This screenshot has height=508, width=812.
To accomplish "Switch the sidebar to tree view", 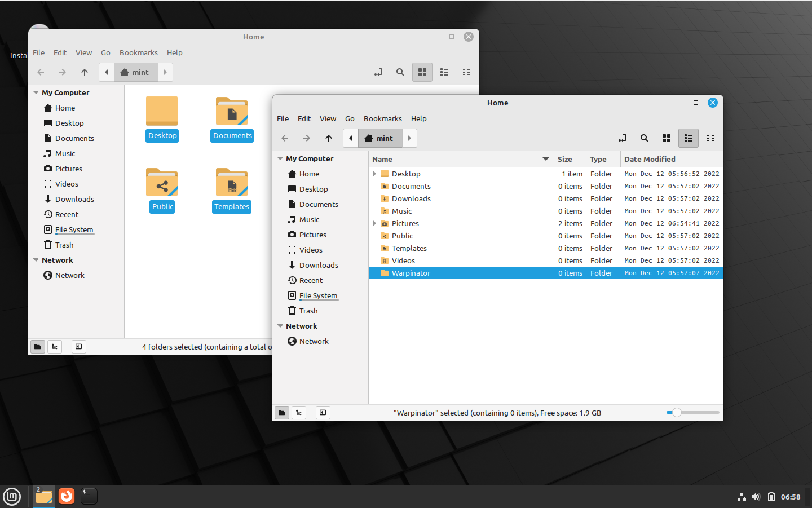I will pos(299,412).
